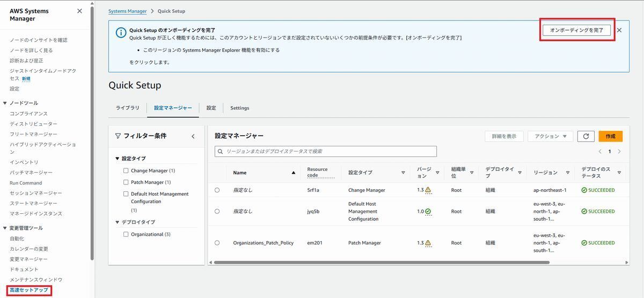
Task: Open the デプロイタイプ column sort menu
Action: coord(519,173)
